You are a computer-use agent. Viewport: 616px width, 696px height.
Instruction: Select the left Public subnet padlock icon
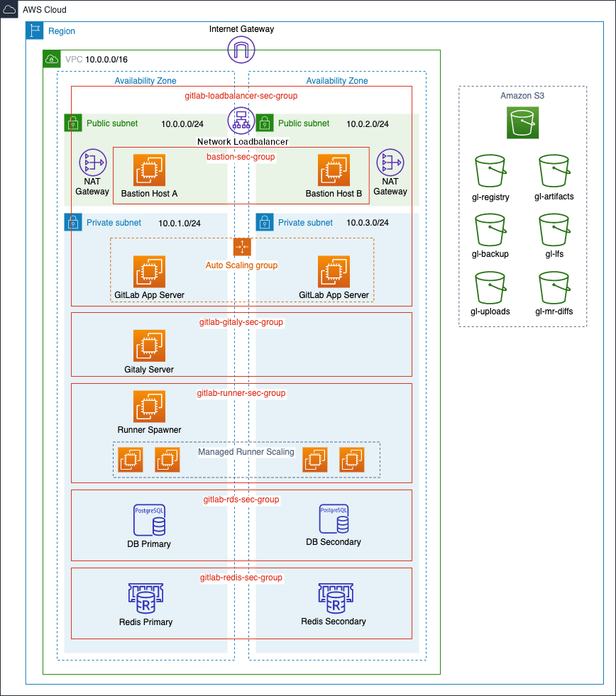pos(73,123)
